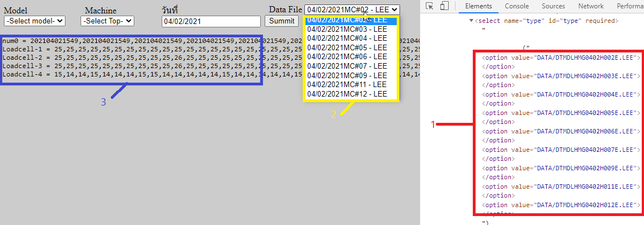Activate the DevTools inspect element picker icon

coord(430,6)
